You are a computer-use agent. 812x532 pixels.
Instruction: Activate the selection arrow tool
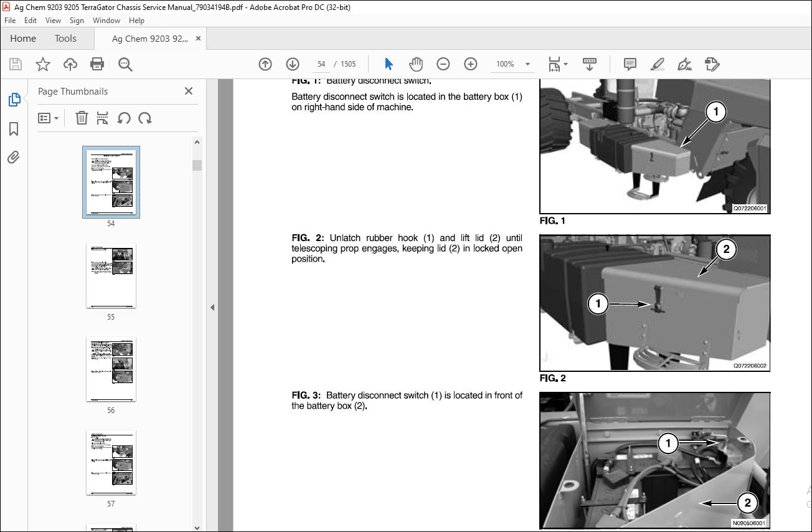[x=389, y=64]
